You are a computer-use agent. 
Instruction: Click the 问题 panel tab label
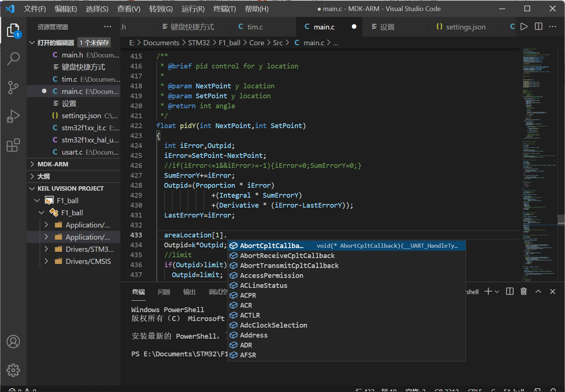(164, 292)
